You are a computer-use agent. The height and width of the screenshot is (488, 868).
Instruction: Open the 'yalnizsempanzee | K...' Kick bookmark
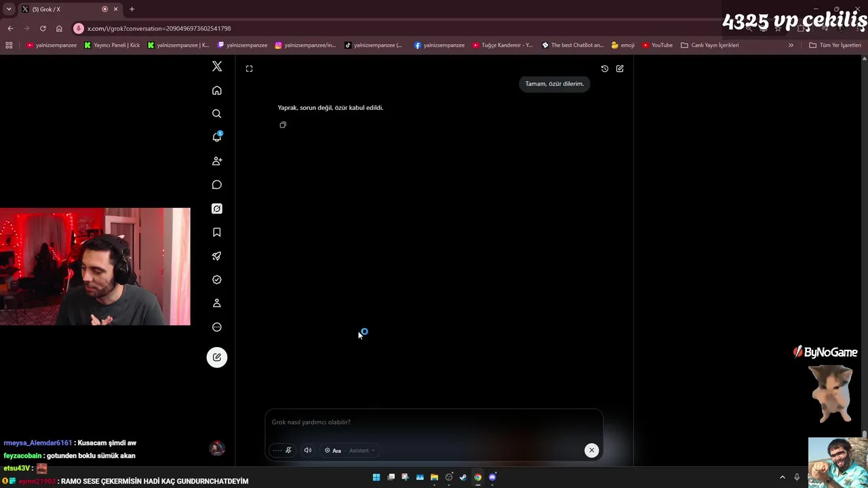pos(178,45)
